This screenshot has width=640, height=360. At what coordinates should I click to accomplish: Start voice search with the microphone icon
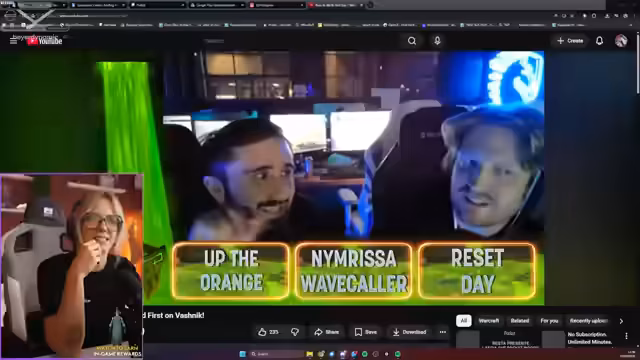tap(437, 41)
